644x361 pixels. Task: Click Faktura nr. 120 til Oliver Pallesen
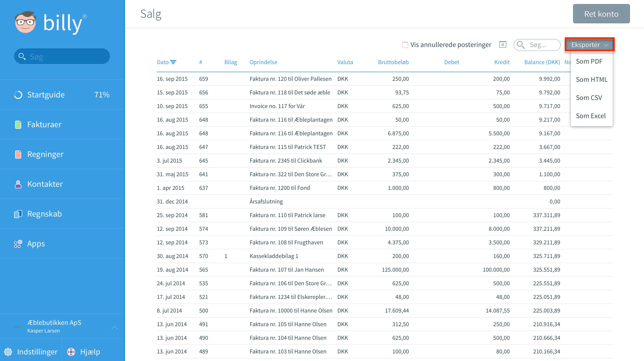(290, 79)
